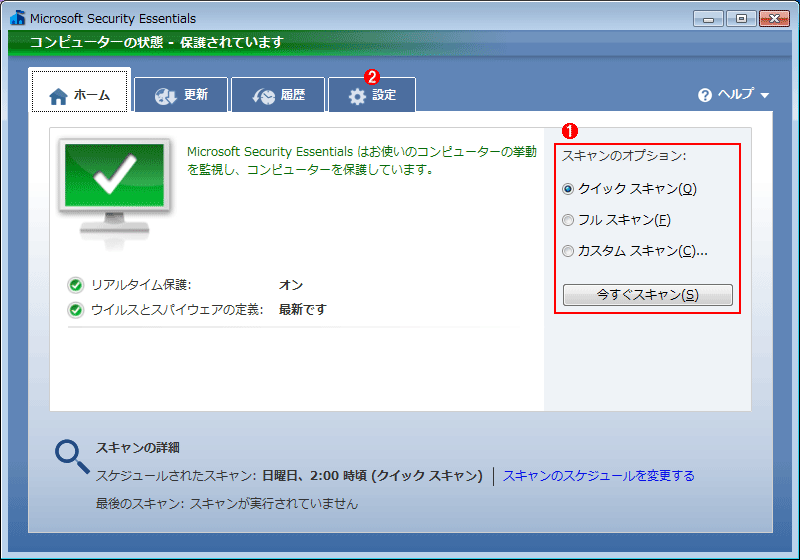This screenshot has height=560, width=800.
Task: Open スキャンのスケジュールを変更する link
Action: pyautogui.click(x=598, y=475)
